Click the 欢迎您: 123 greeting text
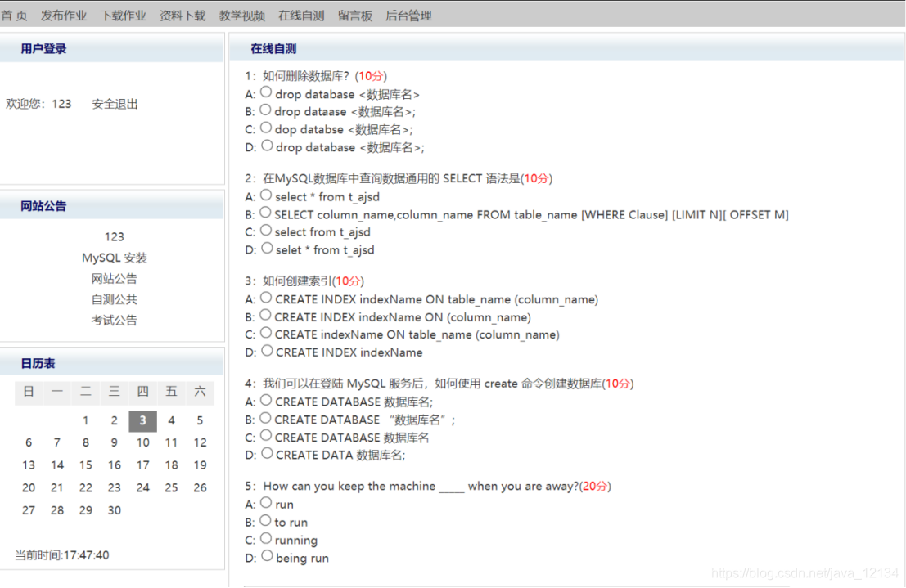This screenshot has width=906, height=588. click(x=38, y=104)
